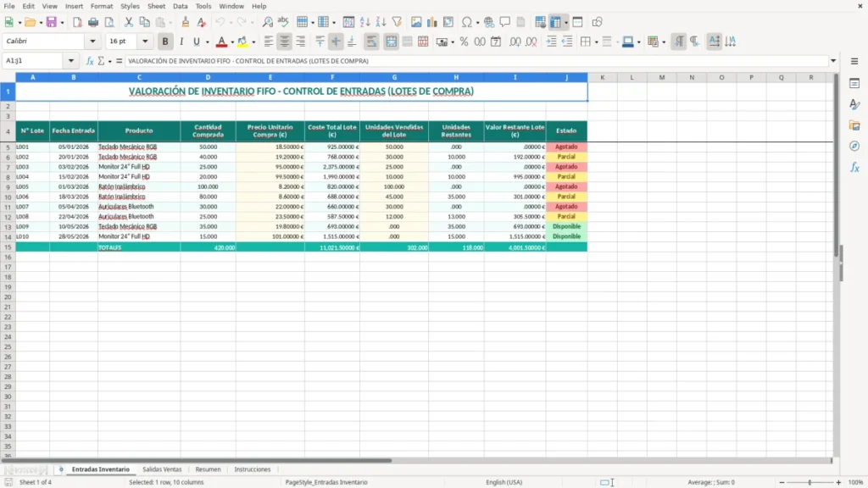Open the Sheet menu
The image size is (868, 488).
(x=156, y=6)
